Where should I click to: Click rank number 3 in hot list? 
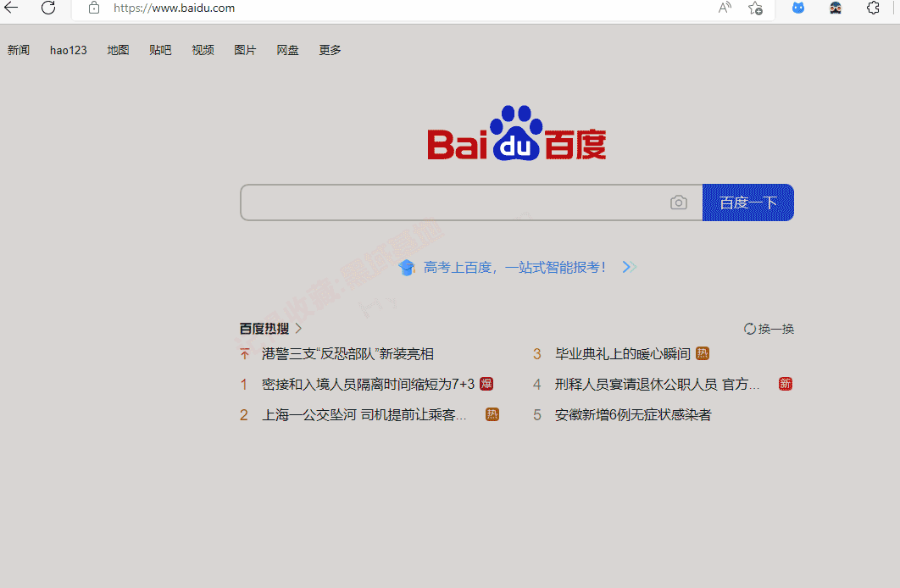(537, 354)
